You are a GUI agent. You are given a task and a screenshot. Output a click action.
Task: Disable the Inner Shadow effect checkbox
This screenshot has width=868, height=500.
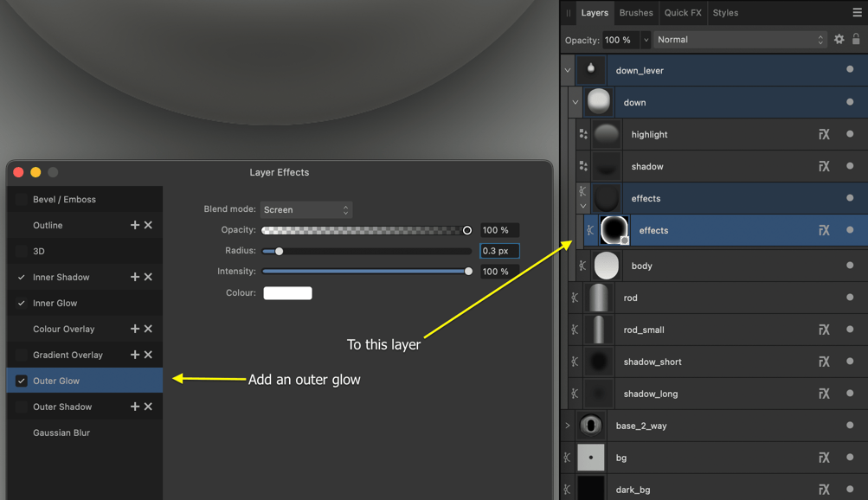pyautogui.click(x=22, y=277)
